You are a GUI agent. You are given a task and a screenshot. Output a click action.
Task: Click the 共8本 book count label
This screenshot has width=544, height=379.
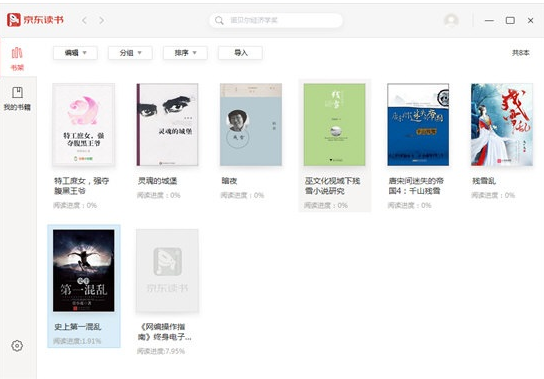point(521,53)
